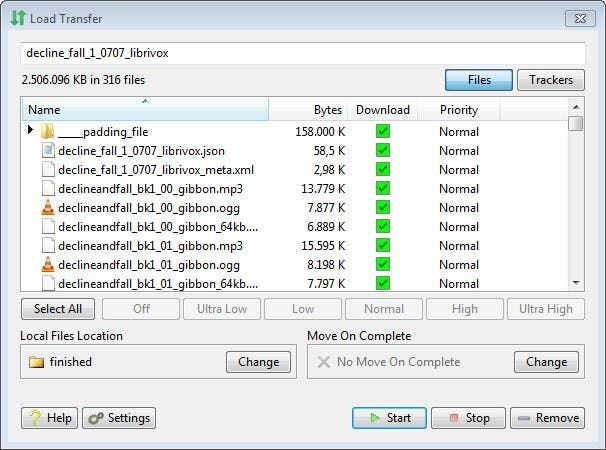Click the VLC cone icon of declineandfall_bk1_00_gibbon.ogg
The image size is (606, 450).
tap(48, 208)
